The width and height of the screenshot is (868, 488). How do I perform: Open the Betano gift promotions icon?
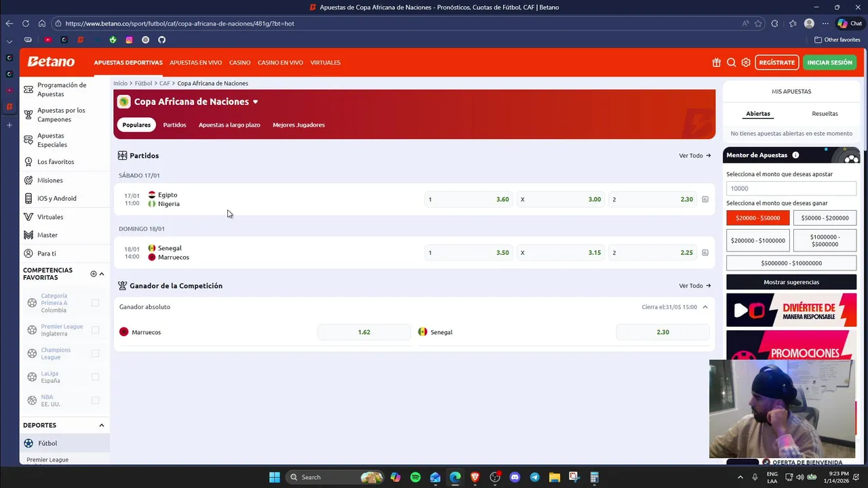(716, 62)
